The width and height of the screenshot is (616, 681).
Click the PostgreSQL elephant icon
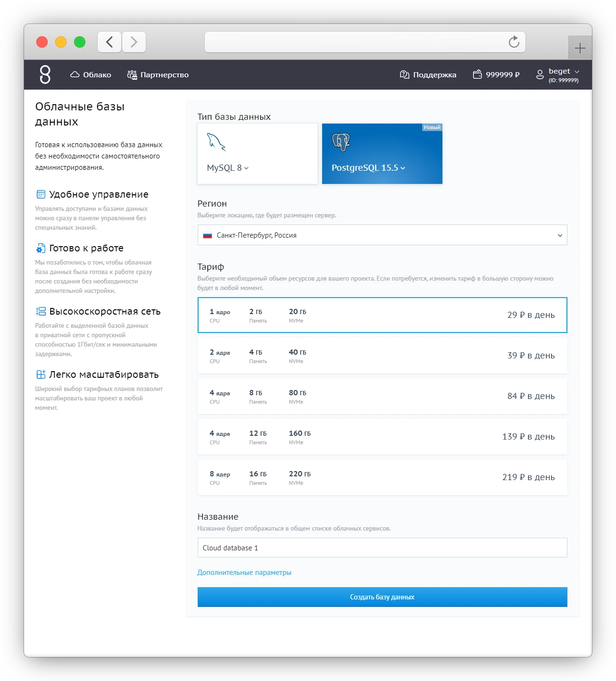coord(341,141)
